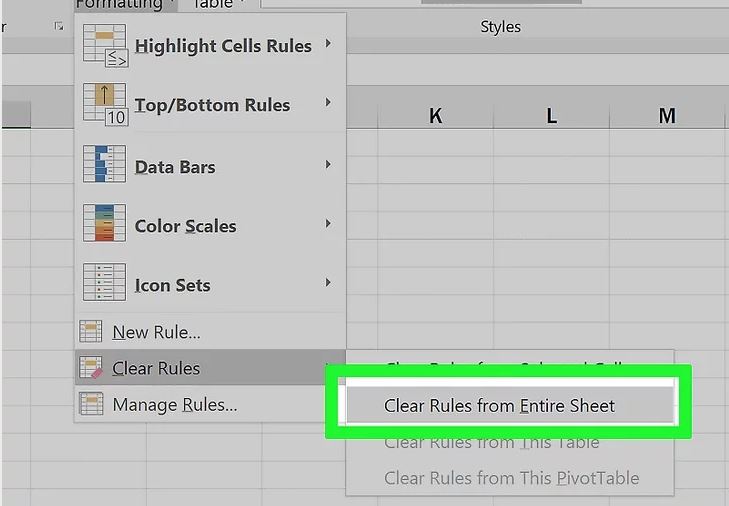Viewport: 729px width, 506px height.
Task: Select the Data Bars icon
Action: pos(104,164)
